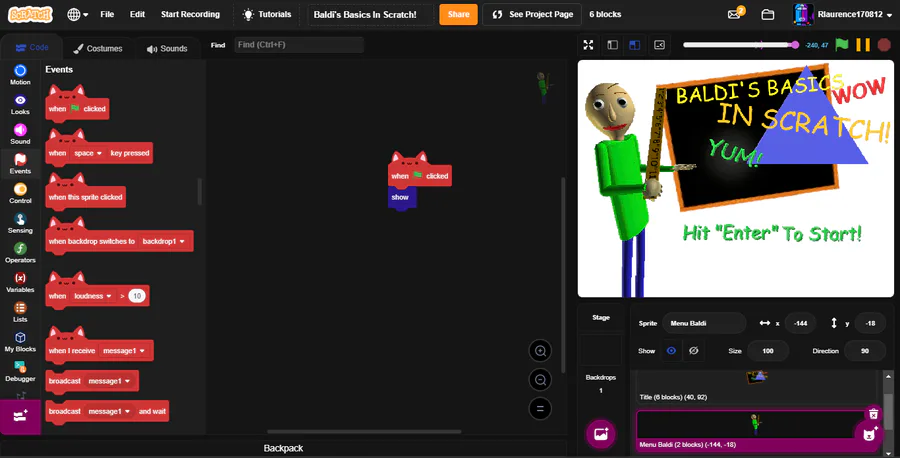Expand message1 dropdown in broadcast and wait

(x=109, y=412)
